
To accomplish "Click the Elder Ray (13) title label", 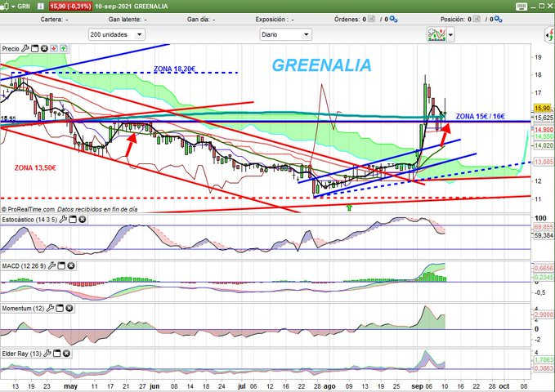I will pyautogui.click(x=21, y=354).
